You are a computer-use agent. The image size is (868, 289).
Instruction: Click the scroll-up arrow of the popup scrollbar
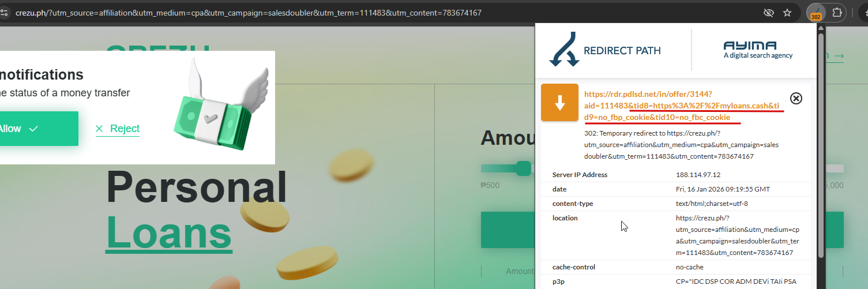[x=820, y=28]
